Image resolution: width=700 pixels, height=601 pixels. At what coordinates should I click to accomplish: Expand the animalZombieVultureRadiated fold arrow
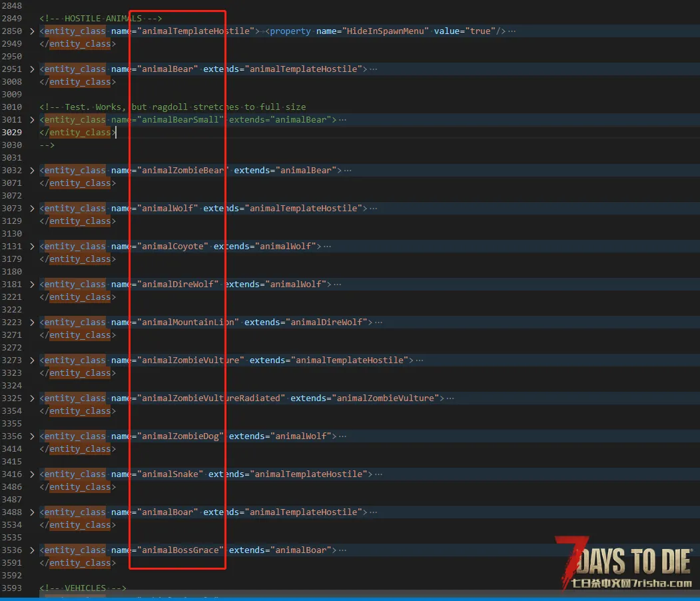click(x=31, y=398)
